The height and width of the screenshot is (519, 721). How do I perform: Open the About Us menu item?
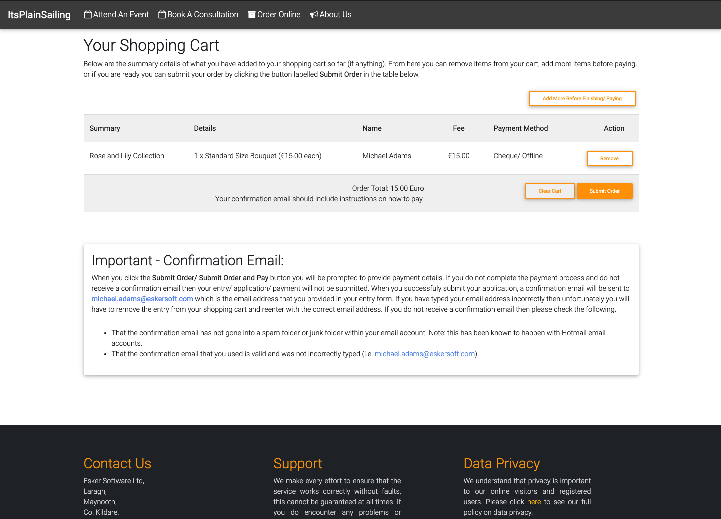335,15
